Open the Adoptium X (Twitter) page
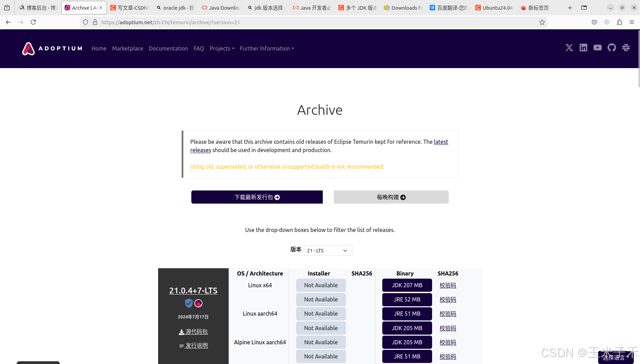The height and width of the screenshot is (364, 640). click(569, 48)
